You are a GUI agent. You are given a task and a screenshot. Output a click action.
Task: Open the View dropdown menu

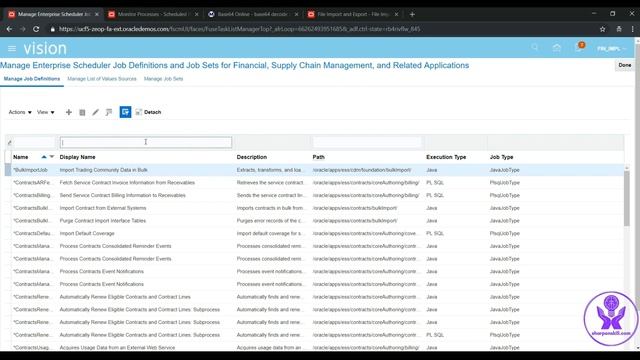(x=45, y=112)
